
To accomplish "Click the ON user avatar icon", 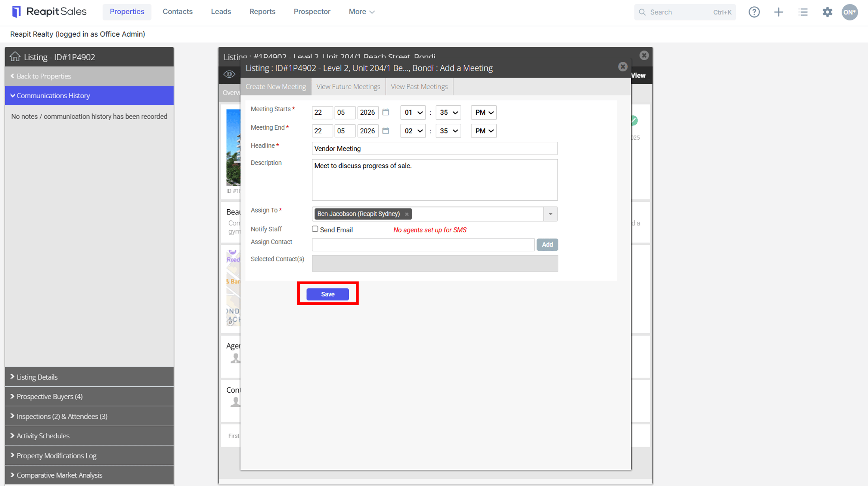I will point(849,12).
